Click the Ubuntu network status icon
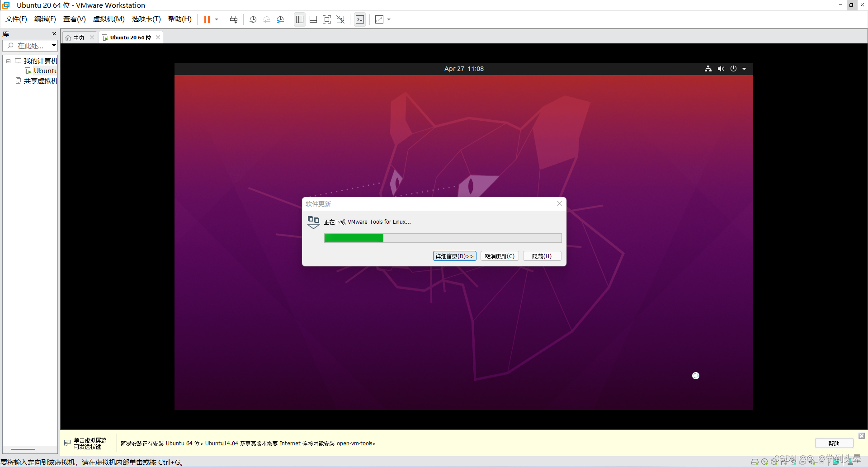The width and height of the screenshot is (868, 467). click(x=708, y=69)
